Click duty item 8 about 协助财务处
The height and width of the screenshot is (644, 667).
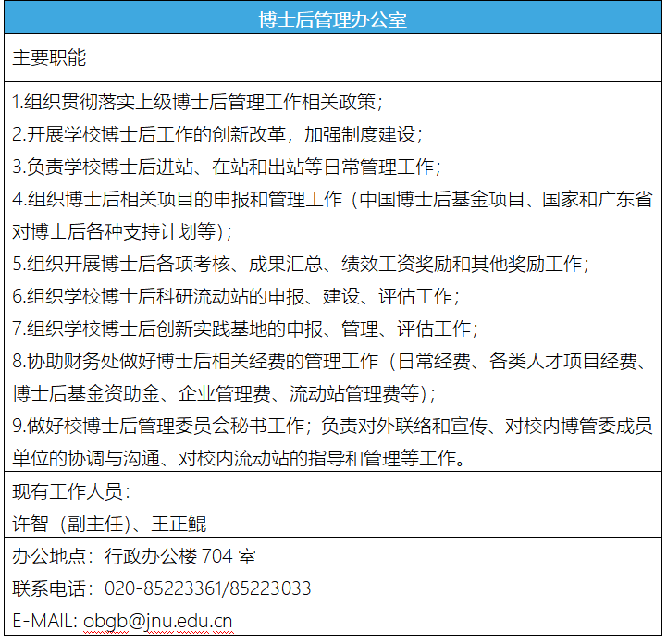(x=333, y=361)
